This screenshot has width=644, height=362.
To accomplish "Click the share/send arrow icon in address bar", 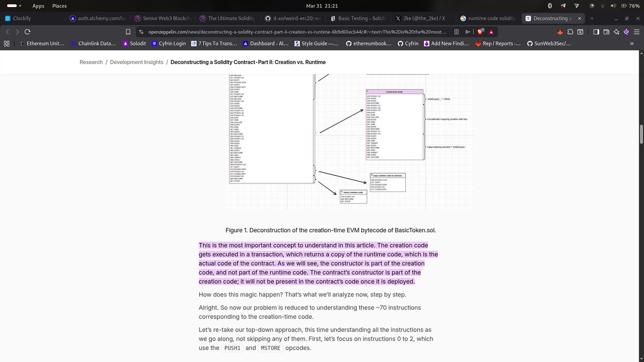I will tap(467, 31).
